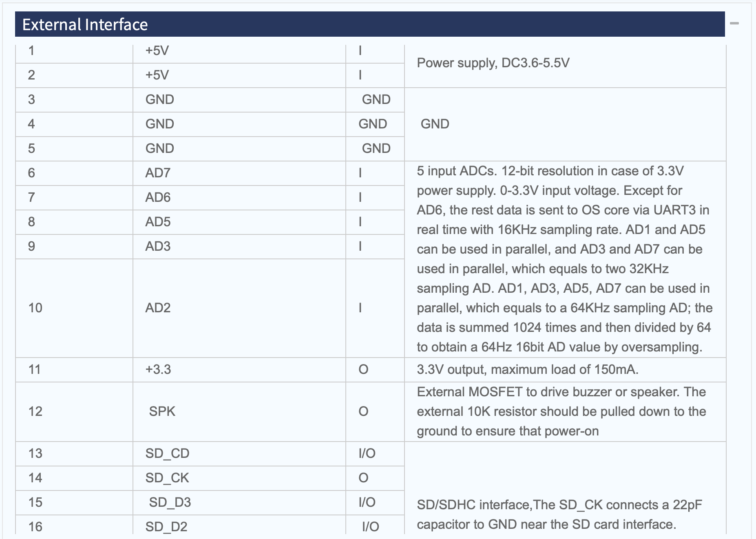Click the GND description cell
The image size is (756, 539).
(x=565, y=124)
